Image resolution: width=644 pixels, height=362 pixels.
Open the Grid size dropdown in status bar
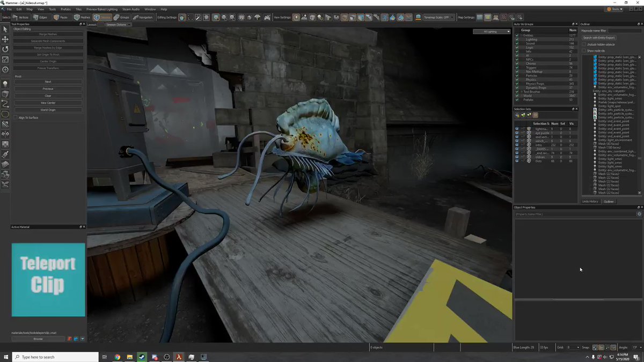(574, 348)
